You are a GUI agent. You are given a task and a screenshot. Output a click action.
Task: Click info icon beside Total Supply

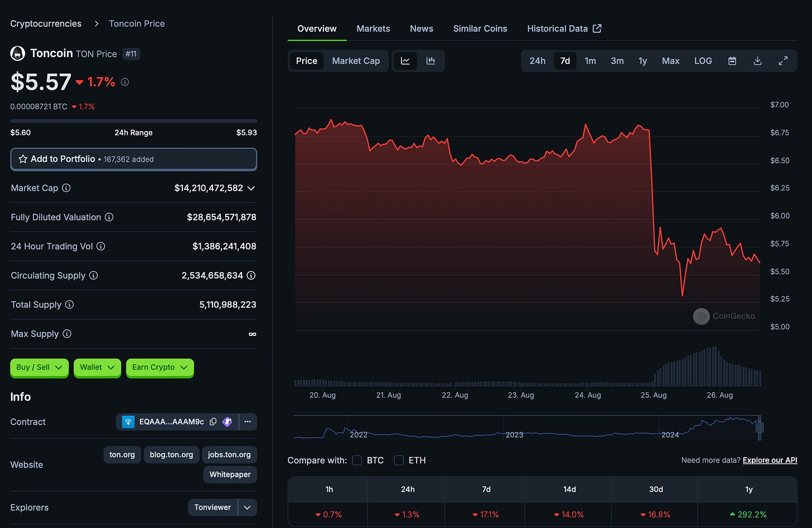(x=70, y=305)
